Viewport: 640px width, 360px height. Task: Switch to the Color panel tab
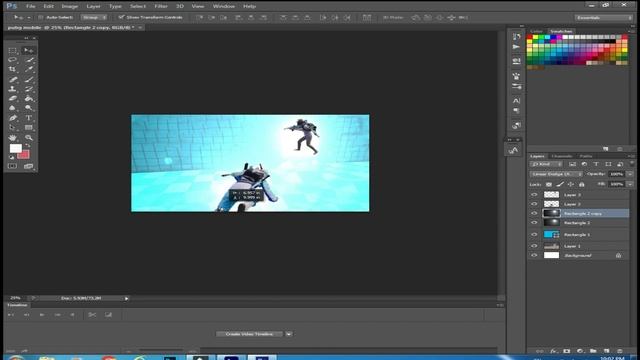click(536, 31)
